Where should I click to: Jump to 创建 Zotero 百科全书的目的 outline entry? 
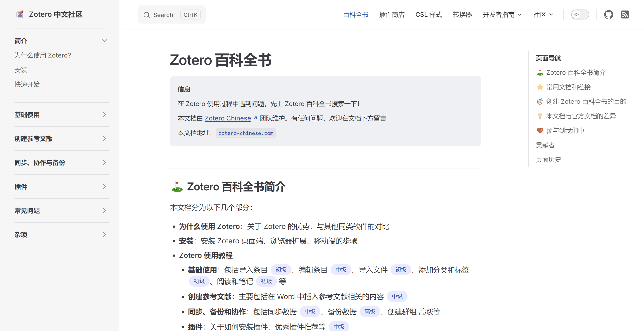coord(581,102)
